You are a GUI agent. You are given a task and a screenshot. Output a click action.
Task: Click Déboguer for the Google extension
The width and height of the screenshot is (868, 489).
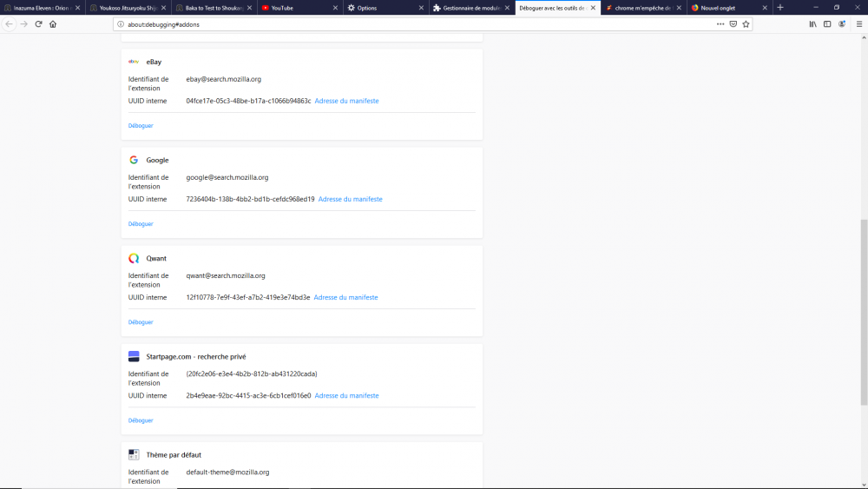(x=141, y=224)
